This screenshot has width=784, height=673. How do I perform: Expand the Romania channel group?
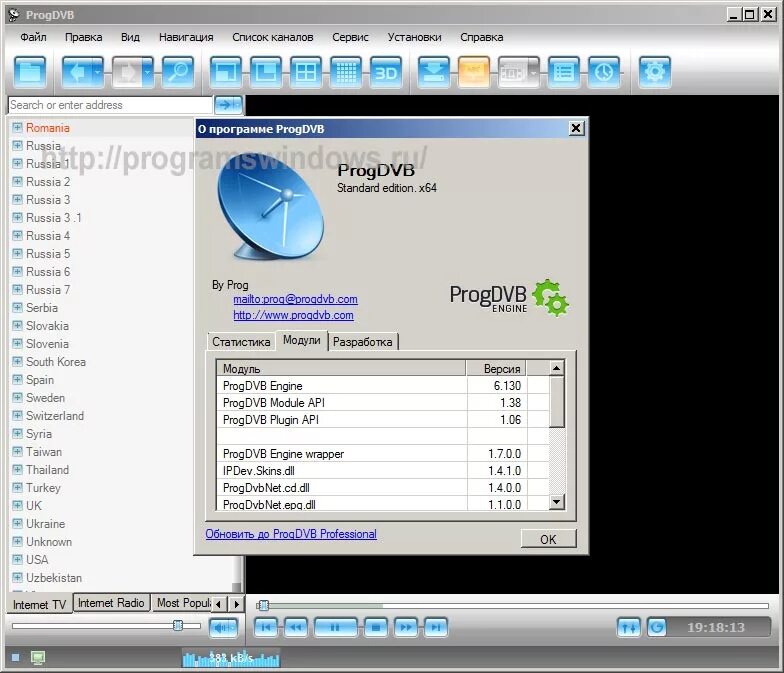[18, 128]
